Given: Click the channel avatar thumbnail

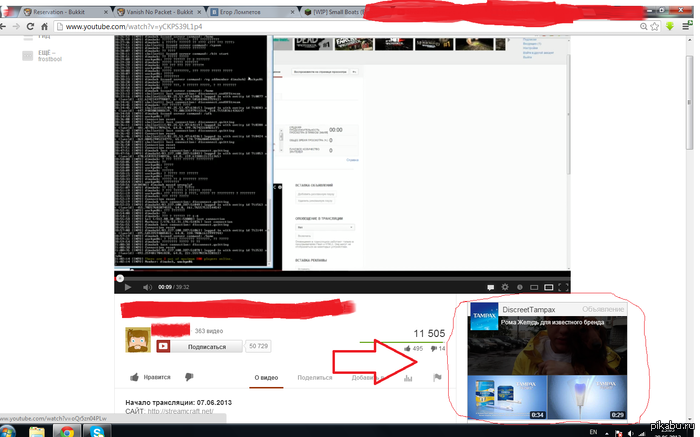Looking at the screenshot, I should pos(139,341).
